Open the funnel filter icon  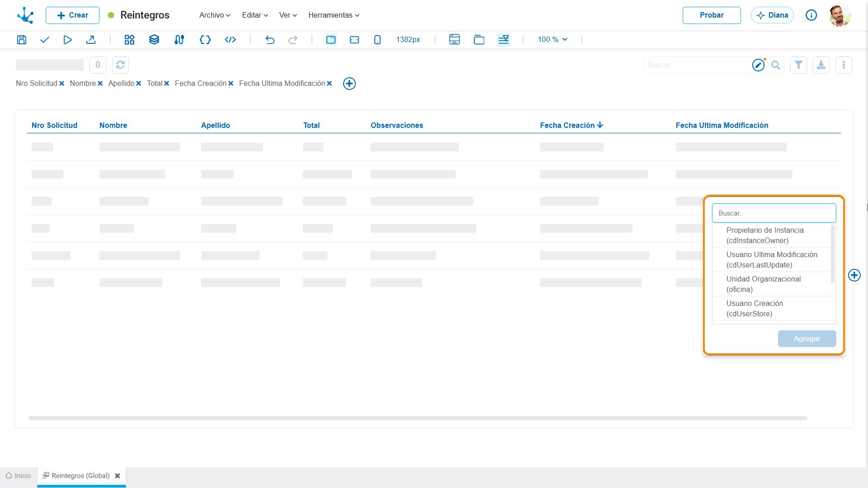tap(798, 65)
